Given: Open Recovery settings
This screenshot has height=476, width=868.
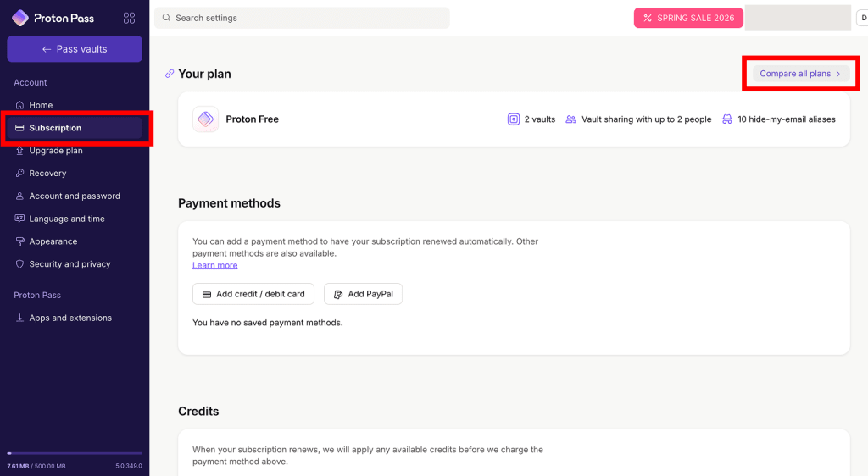Looking at the screenshot, I should pyautogui.click(x=47, y=173).
